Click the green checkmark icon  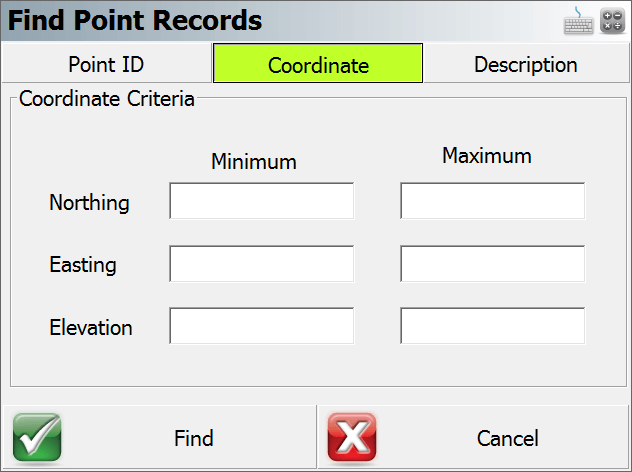37,437
